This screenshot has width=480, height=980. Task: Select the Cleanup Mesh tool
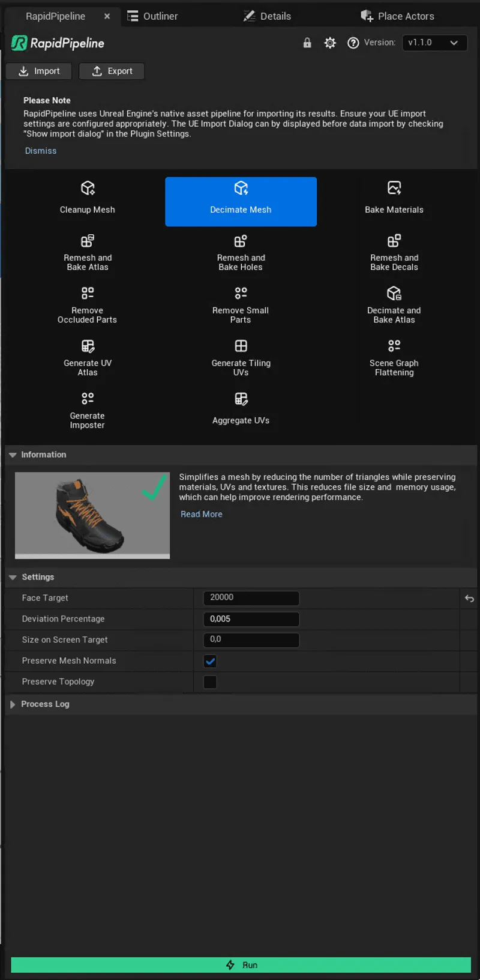[88, 198]
